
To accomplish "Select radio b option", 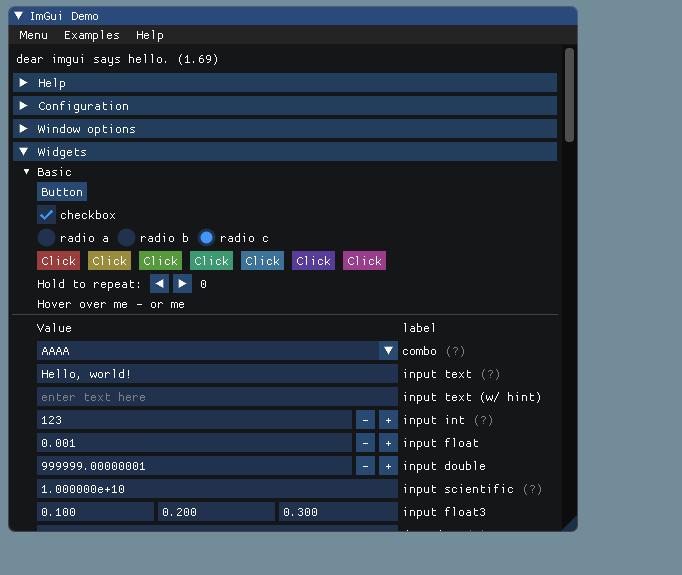I will pos(127,238).
